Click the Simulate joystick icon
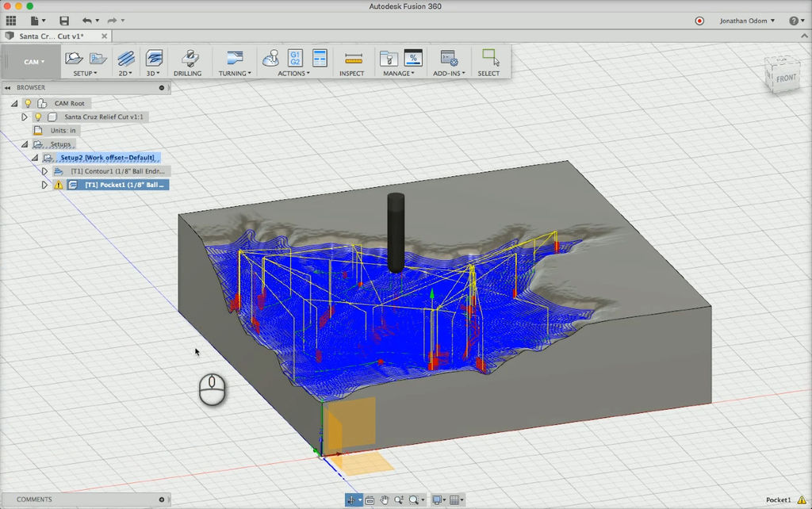The image size is (812, 509). [x=270, y=58]
